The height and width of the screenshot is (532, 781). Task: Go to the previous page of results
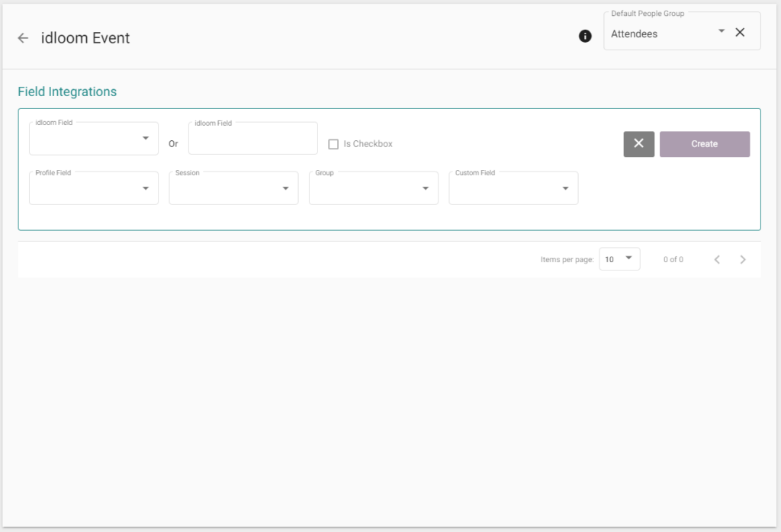717,260
